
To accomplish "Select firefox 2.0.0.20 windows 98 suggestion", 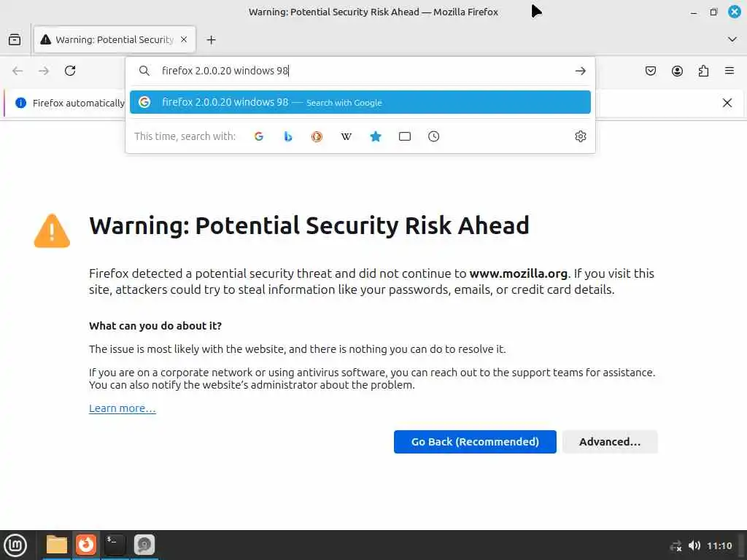I will click(x=360, y=102).
